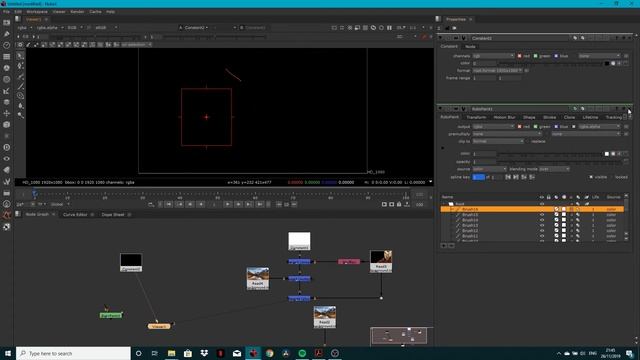The height and width of the screenshot is (360, 640).
Task: Open the Workspace menu
Action: tap(37, 12)
